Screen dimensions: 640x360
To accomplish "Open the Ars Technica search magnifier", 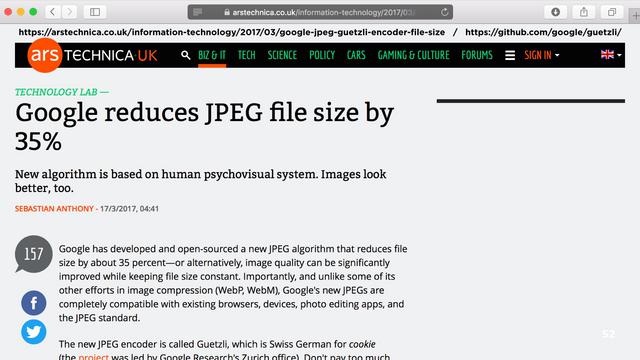I will (x=185, y=55).
